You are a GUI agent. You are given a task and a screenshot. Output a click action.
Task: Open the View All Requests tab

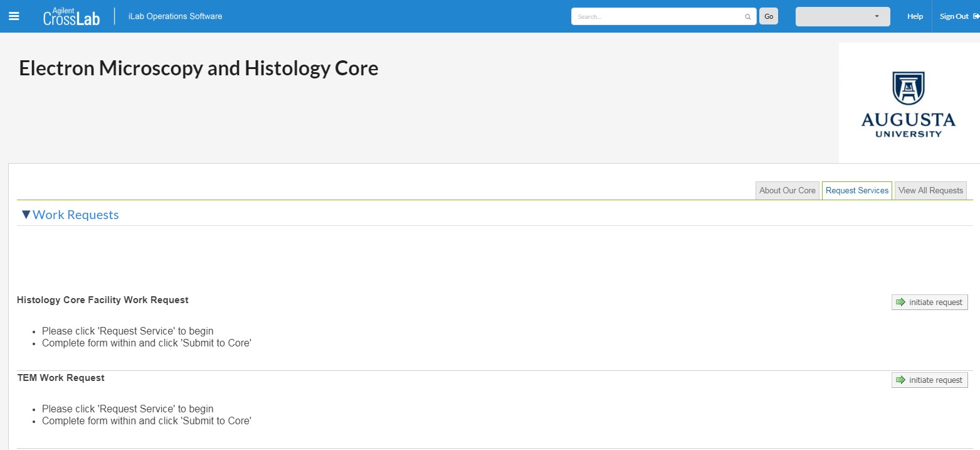coord(930,191)
